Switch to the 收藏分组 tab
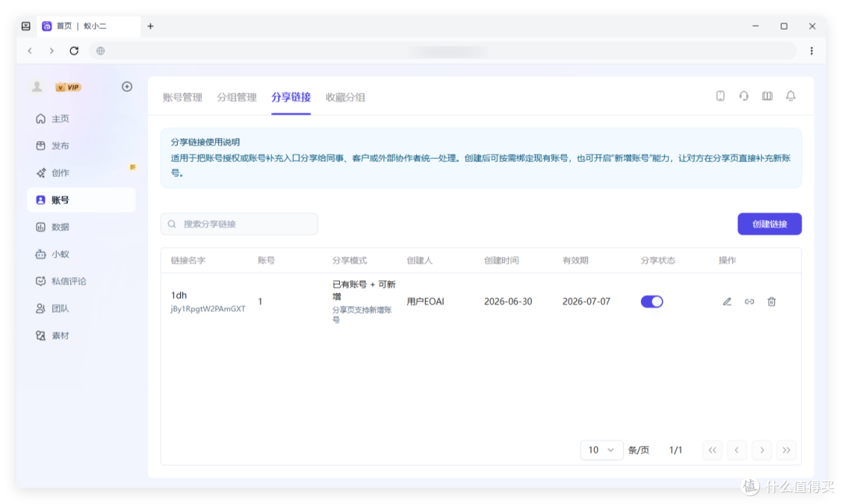Image resolution: width=842 pixels, height=504 pixels. 345,97
